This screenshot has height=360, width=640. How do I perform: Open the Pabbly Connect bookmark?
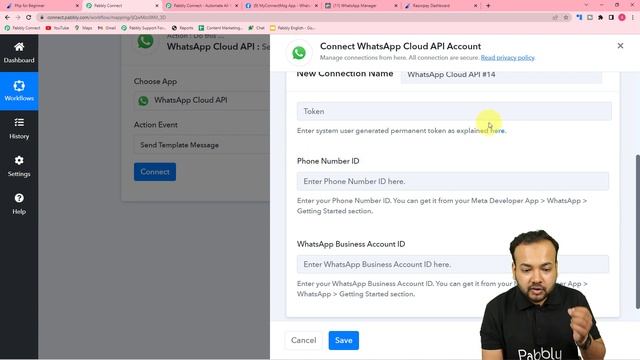point(22,28)
